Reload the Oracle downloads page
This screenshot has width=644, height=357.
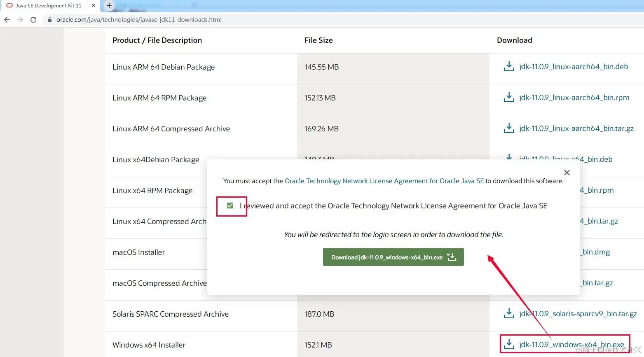pos(33,20)
